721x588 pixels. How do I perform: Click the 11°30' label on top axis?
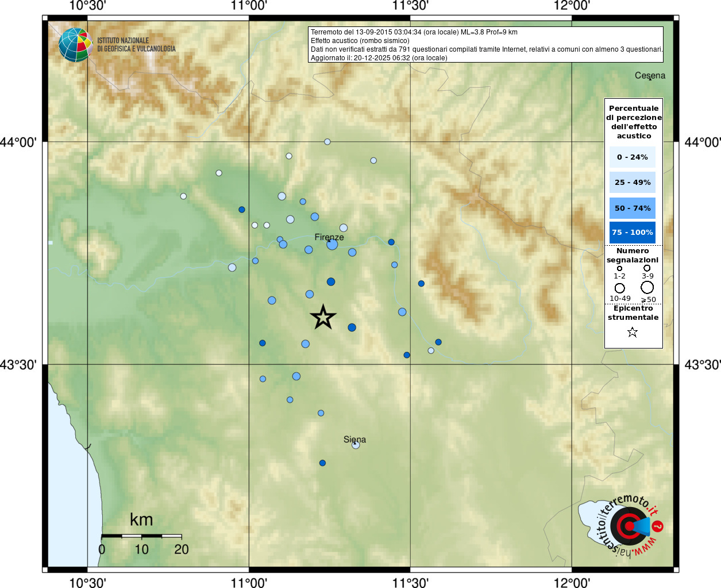coord(410,6)
